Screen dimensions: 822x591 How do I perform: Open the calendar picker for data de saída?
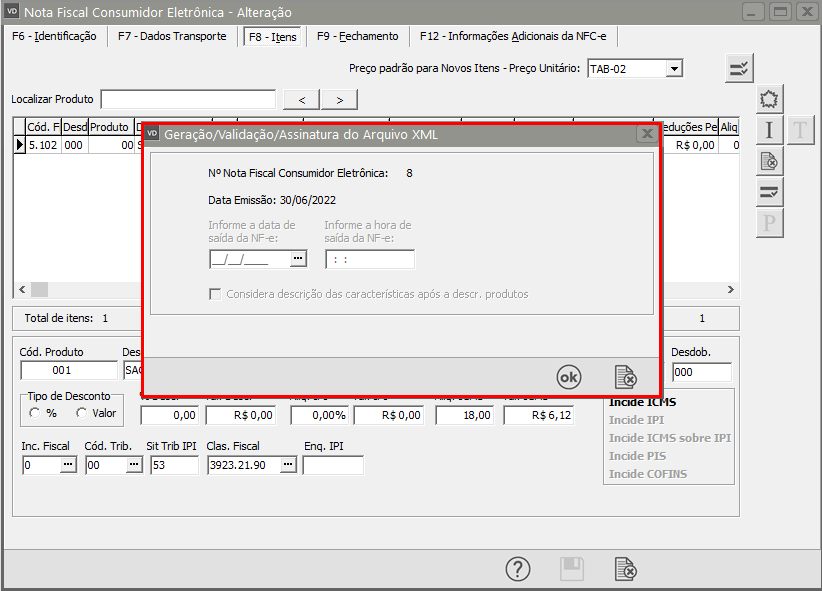298,259
